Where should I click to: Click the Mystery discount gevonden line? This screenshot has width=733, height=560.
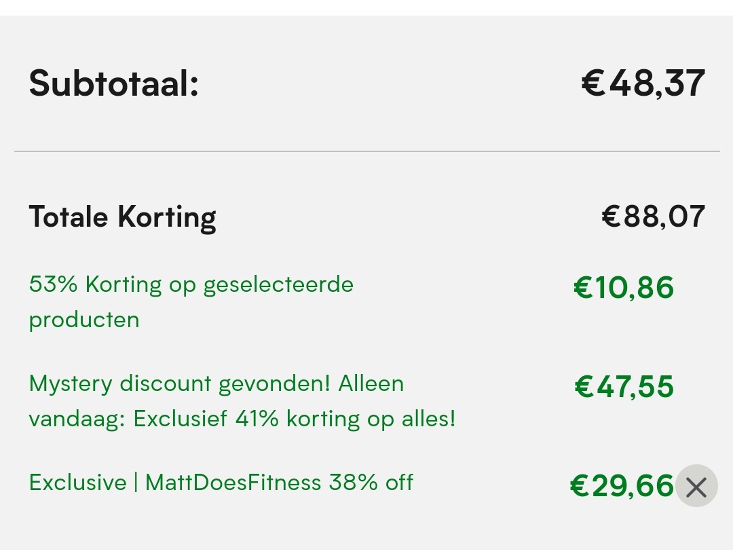click(216, 384)
